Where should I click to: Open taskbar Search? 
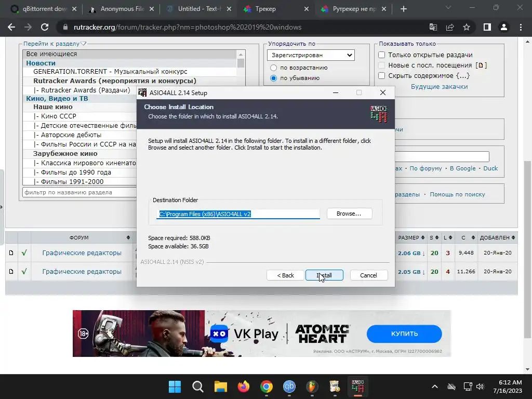click(x=197, y=387)
